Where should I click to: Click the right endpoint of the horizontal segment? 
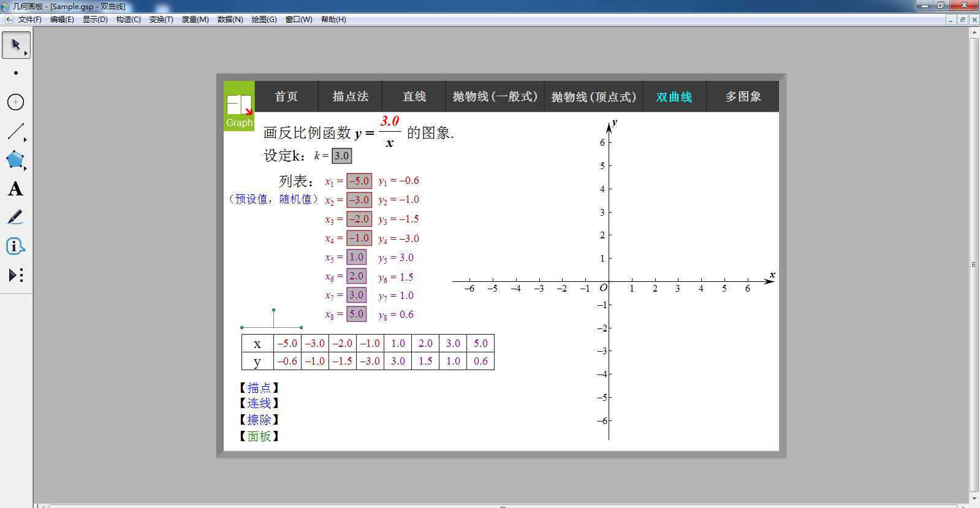[x=301, y=327]
